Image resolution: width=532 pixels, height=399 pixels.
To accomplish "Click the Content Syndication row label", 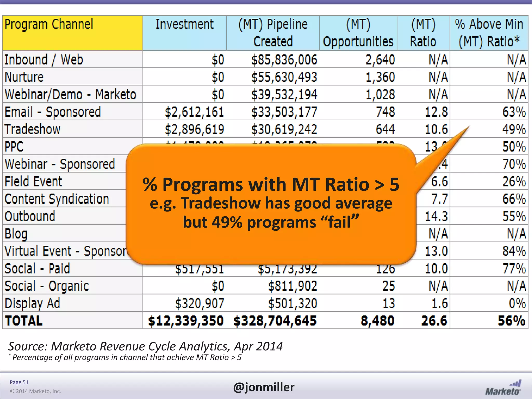I will pyautogui.click(x=57, y=199).
